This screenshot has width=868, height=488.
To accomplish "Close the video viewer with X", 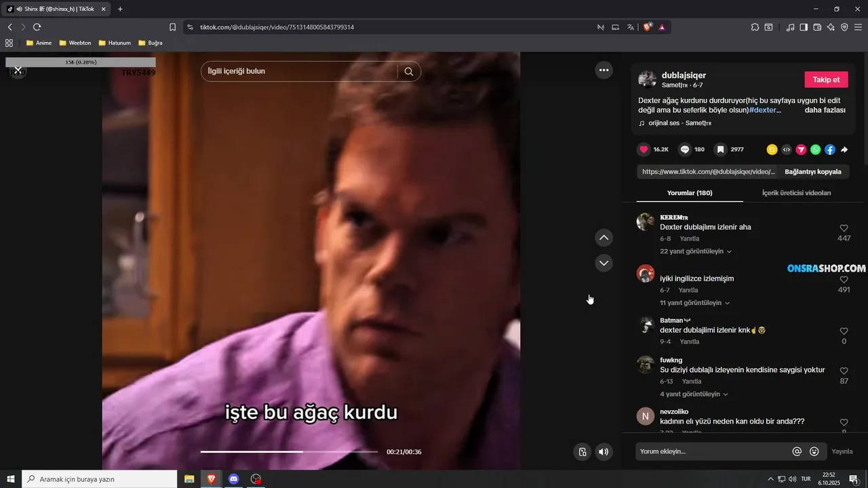I will point(18,70).
